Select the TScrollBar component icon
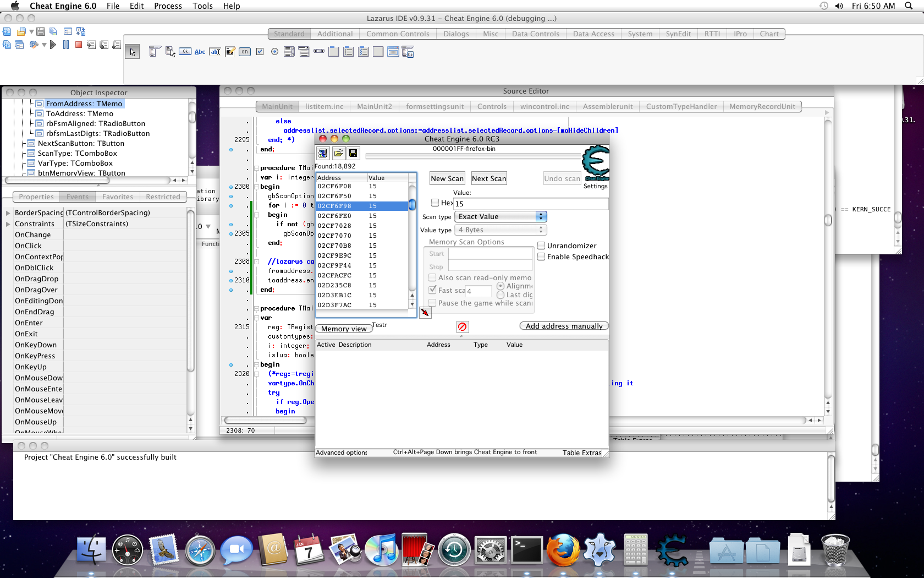The height and width of the screenshot is (578, 924). (319, 51)
